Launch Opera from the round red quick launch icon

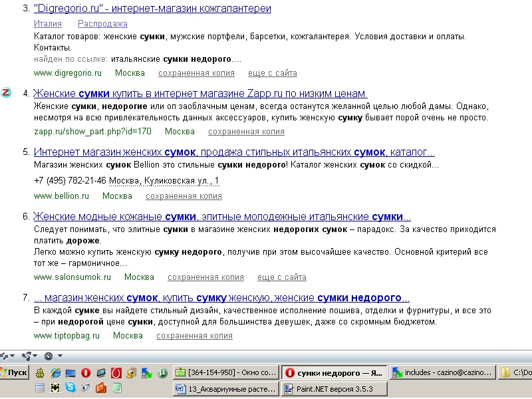(86, 373)
